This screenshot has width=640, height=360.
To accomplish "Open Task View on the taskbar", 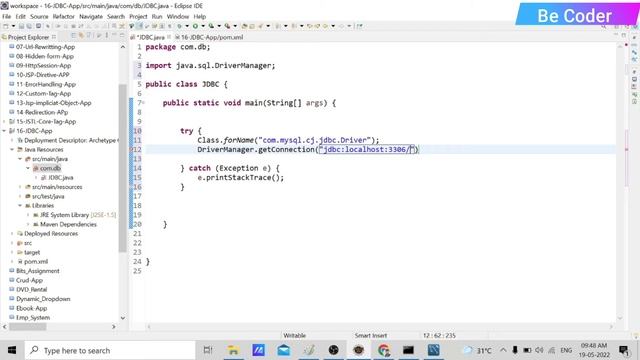I will point(208,350).
